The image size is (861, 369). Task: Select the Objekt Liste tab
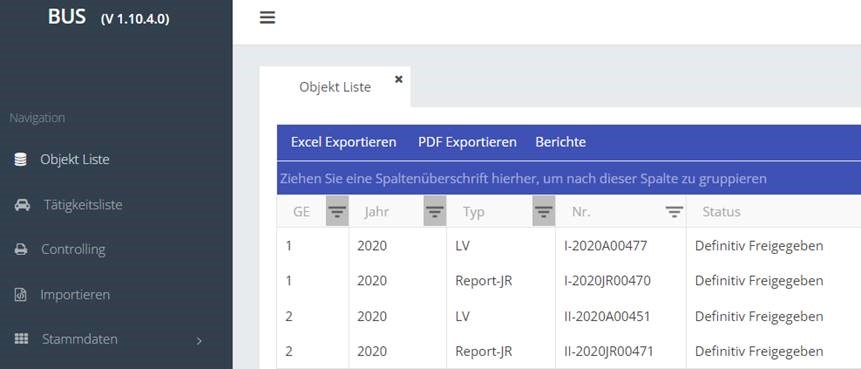pos(335,87)
